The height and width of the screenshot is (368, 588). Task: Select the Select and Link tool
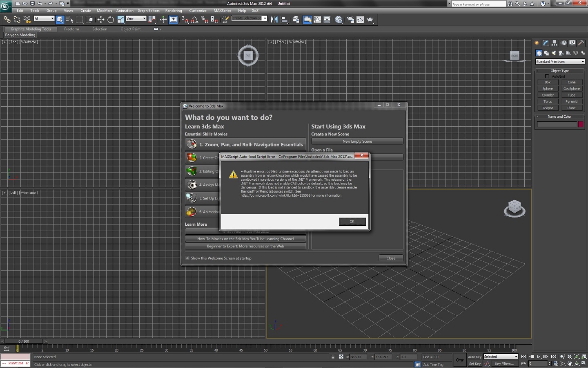[x=7, y=19]
